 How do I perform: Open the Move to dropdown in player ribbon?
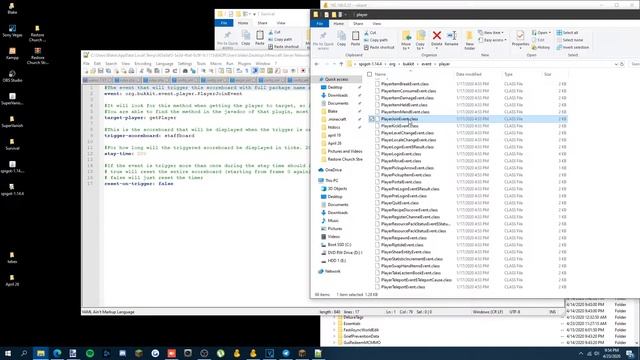406,40
